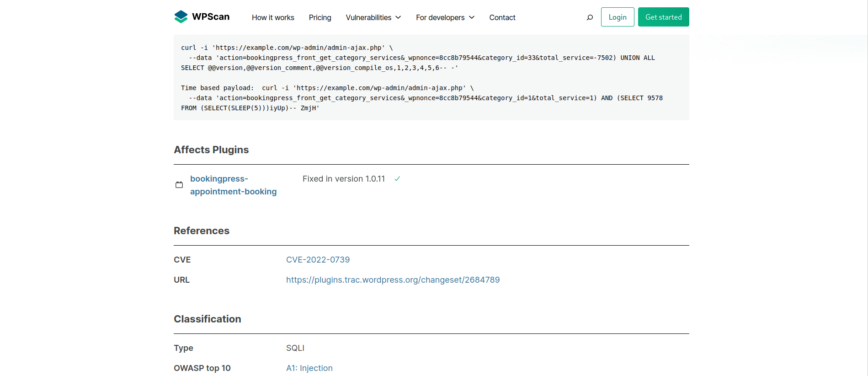
Task: Click the CVE row label
Action: tap(182, 260)
